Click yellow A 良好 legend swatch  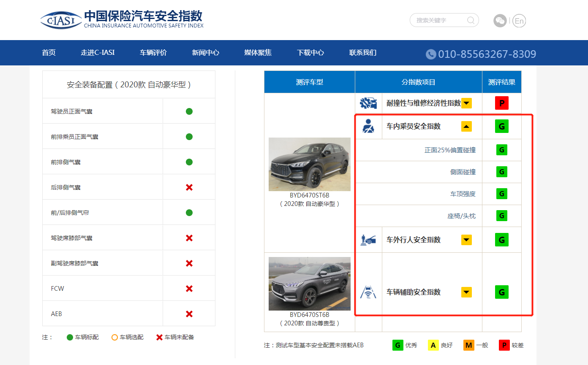click(433, 345)
